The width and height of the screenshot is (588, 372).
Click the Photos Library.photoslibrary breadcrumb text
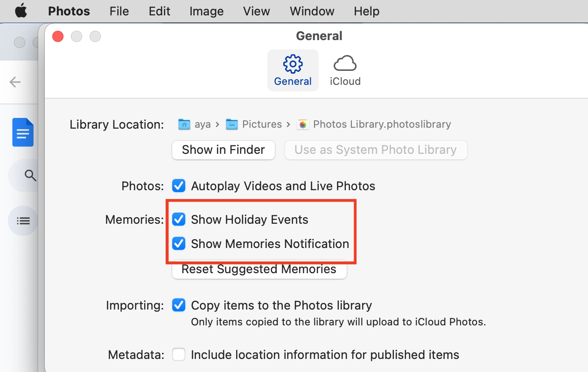point(383,124)
